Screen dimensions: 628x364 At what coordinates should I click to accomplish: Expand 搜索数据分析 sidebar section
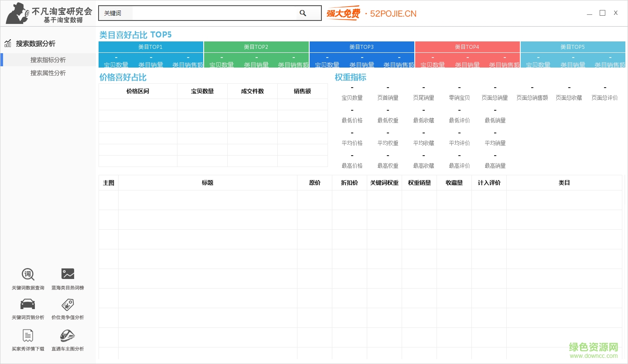coord(36,44)
